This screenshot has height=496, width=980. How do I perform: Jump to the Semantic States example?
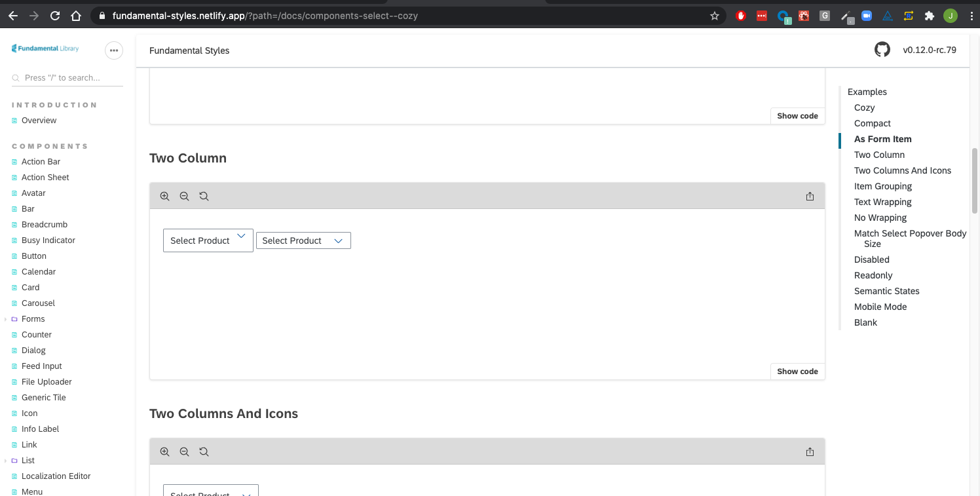tap(886, 291)
